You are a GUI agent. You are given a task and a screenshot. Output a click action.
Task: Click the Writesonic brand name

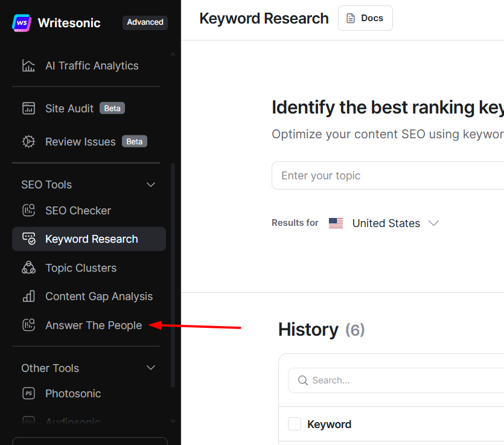pos(69,23)
